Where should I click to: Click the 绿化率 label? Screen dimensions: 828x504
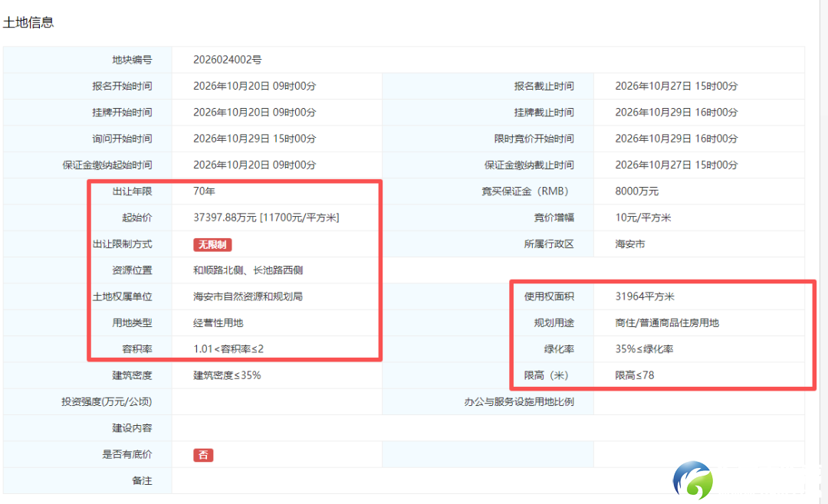[559, 349]
